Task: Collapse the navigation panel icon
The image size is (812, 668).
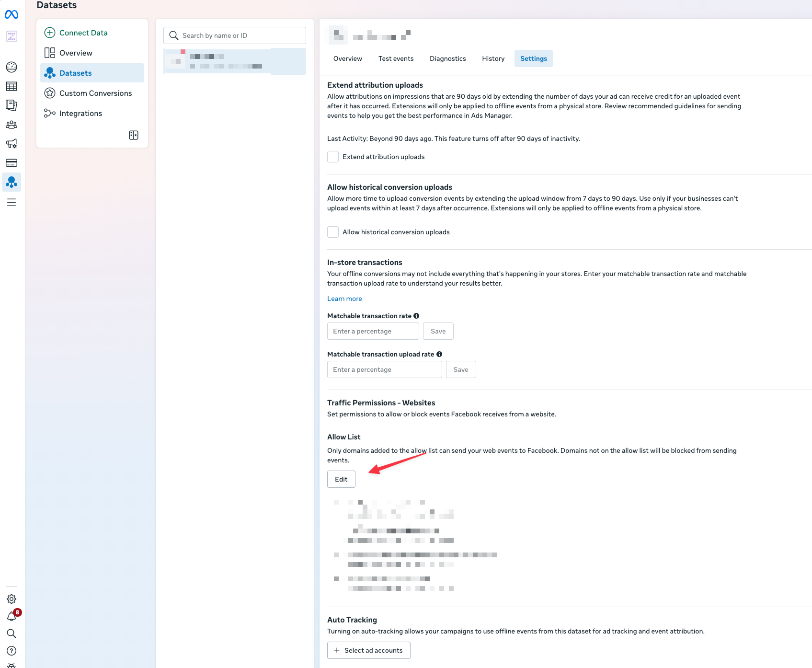Action: 134,135
